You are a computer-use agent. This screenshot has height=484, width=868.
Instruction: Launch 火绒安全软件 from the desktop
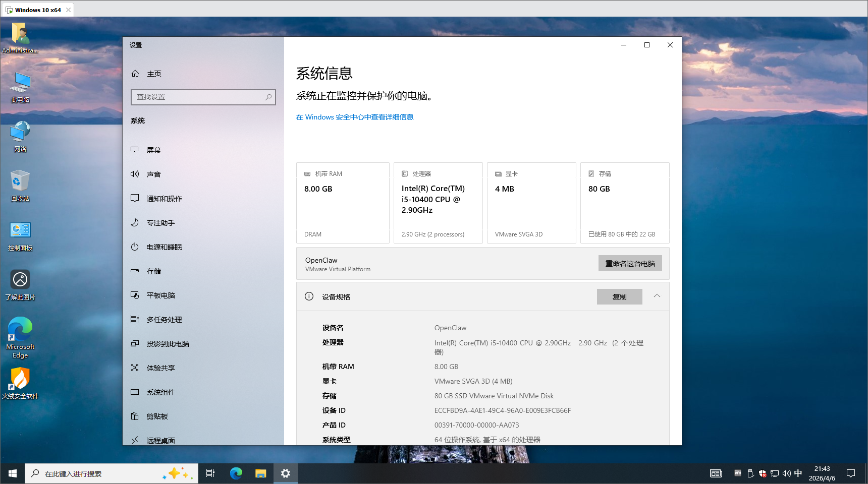pos(20,384)
